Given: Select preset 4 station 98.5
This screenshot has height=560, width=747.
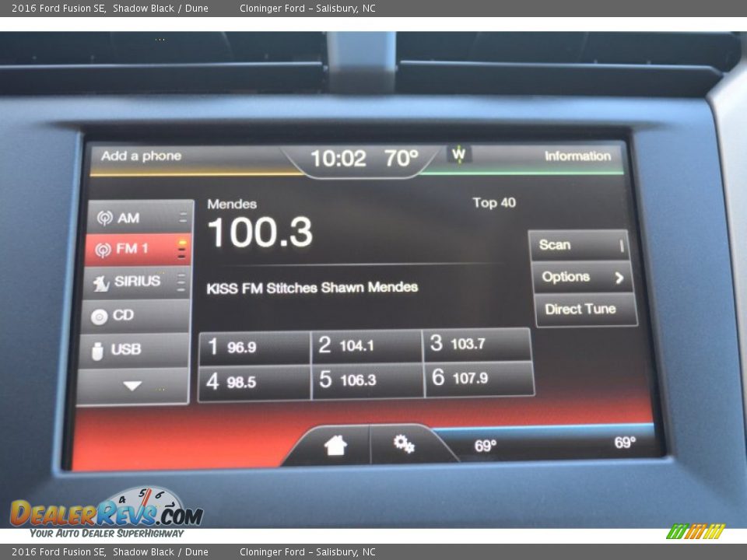Looking at the screenshot, I should point(254,383).
